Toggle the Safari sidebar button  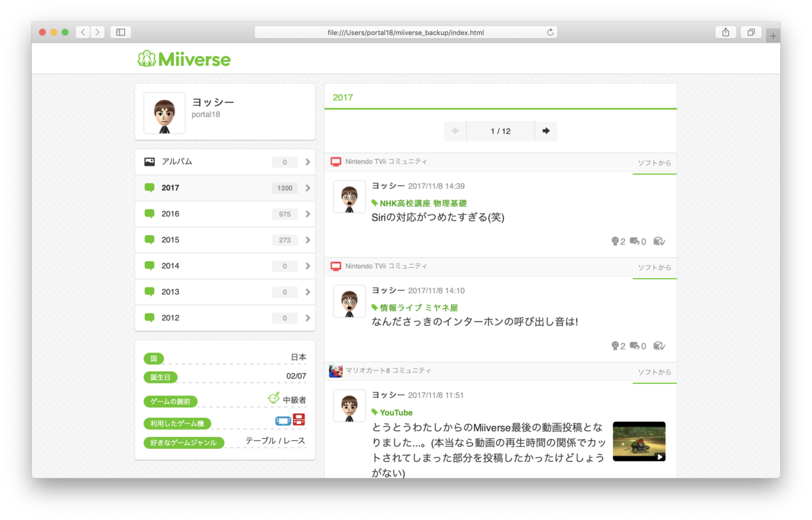(x=120, y=32)
